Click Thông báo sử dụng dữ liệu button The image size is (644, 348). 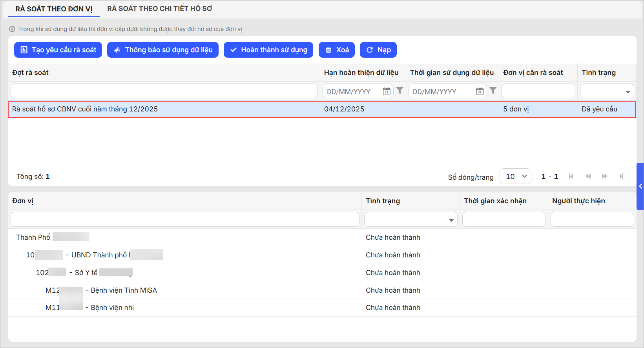(x=163, y=50)
